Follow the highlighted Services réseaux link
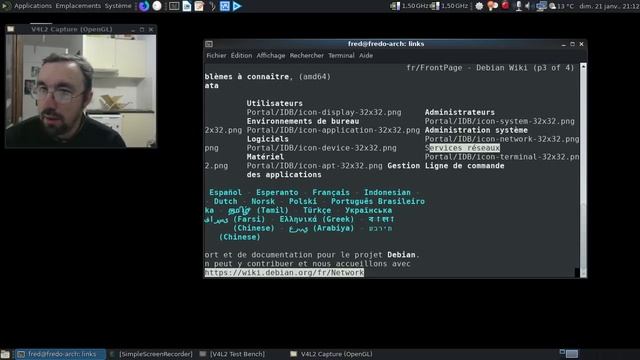Image resolution: width=640 pixels, height=360 pixels. point(462,148)
